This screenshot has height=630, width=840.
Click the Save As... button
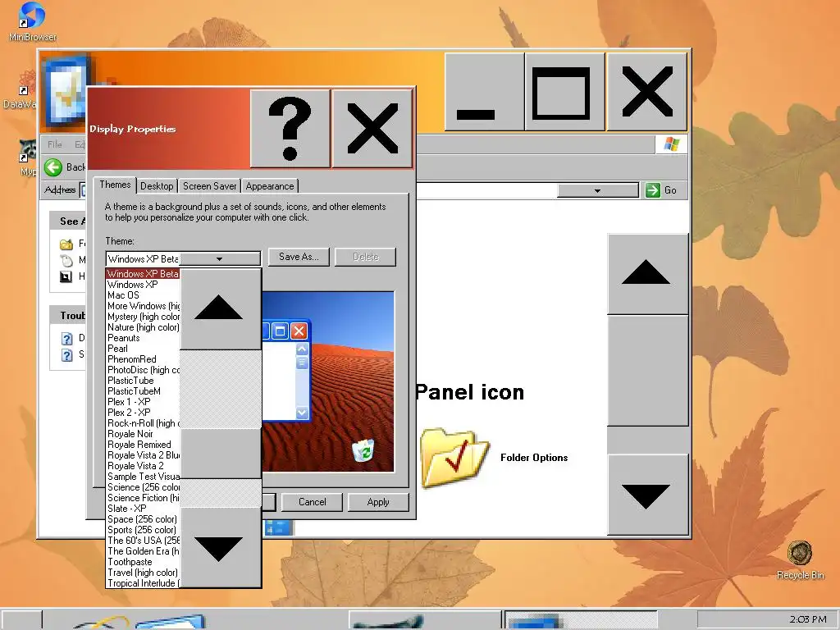click(299, 257)
